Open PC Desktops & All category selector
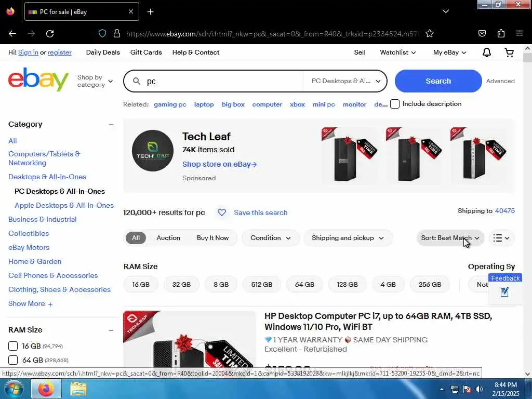This screenshot has width=532, height=399. 345,81
